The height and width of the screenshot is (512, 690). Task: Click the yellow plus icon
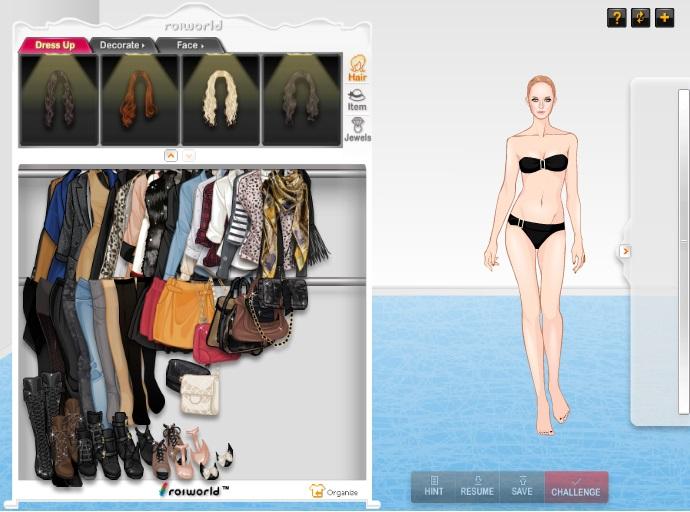664,18
